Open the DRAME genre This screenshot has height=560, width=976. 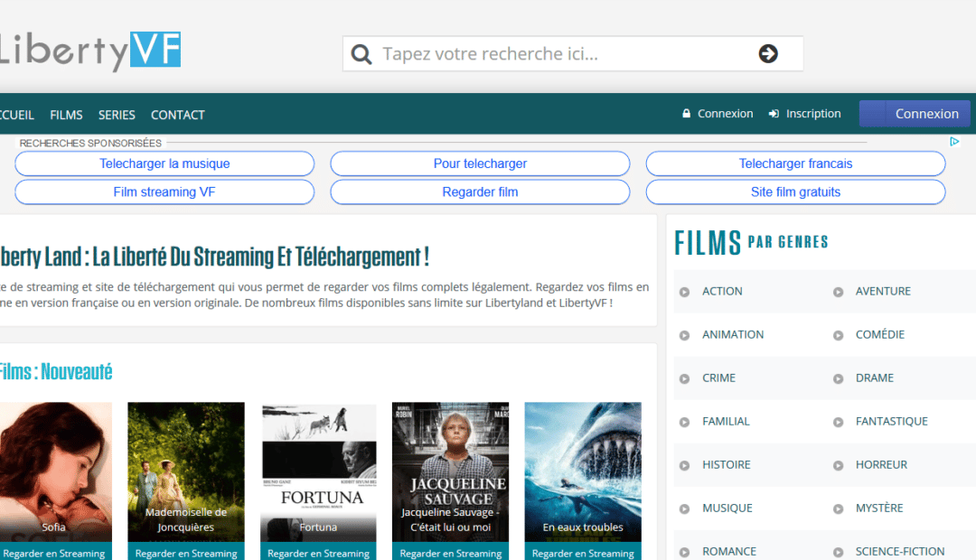pyautogui.click(x=875, y=378)
